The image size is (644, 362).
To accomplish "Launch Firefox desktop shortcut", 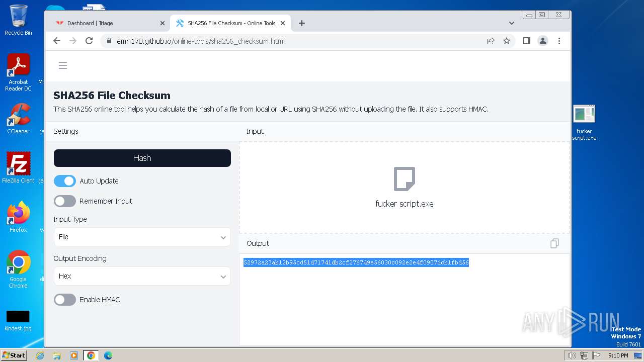I will pos(18,217).
